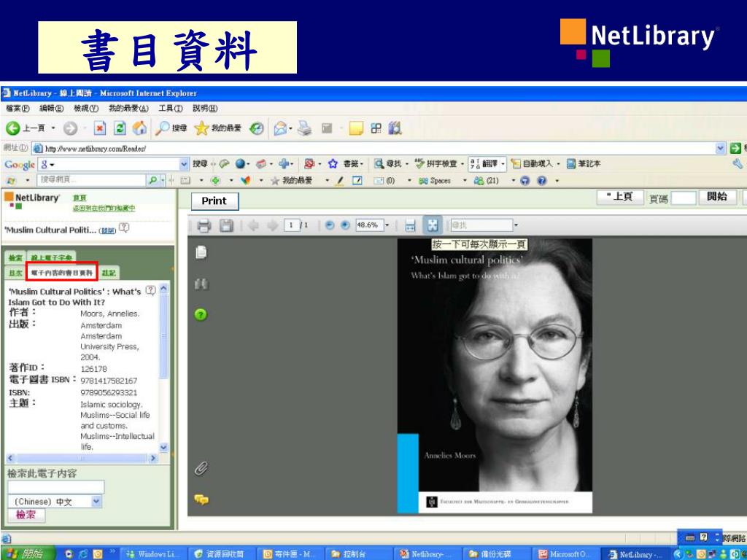The image size is (747, 560).
Task: Refresh page with IE refresh icon
Action: pyautogui.click(x=120, y=128)
